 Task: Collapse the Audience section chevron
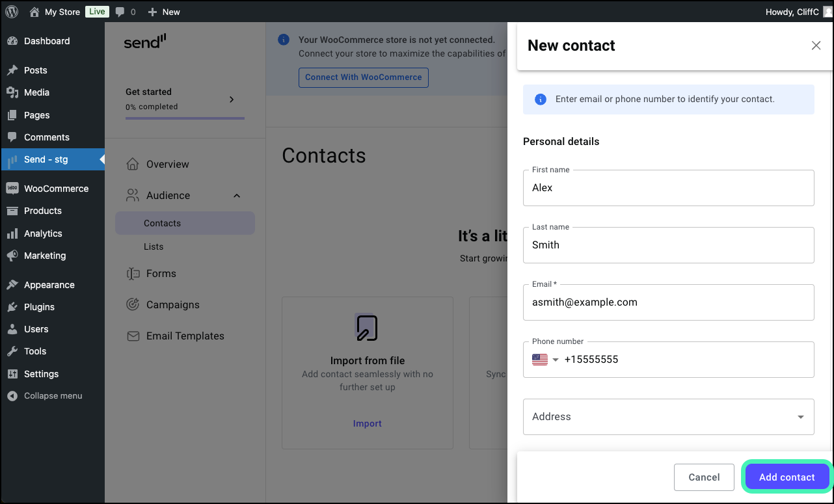tap(237, 196)
